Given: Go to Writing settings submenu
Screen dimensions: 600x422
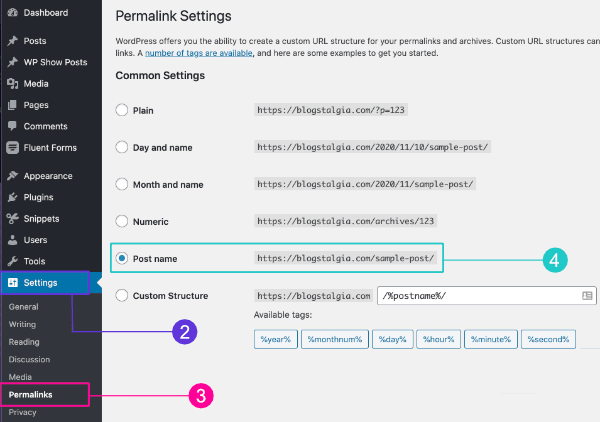Looking at the screenshot, I should tap(22, 324).
